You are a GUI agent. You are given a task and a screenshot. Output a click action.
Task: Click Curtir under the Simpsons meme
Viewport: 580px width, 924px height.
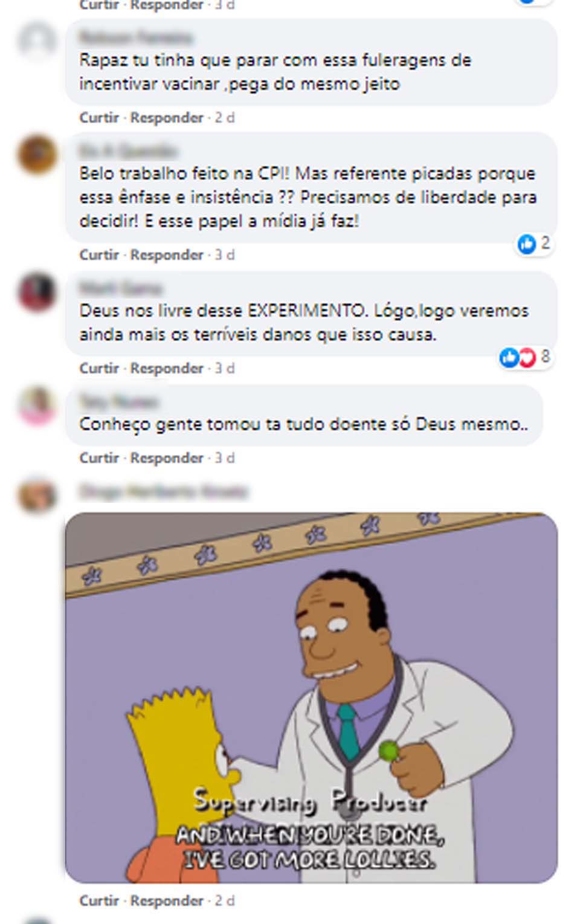tap(99, 900)
